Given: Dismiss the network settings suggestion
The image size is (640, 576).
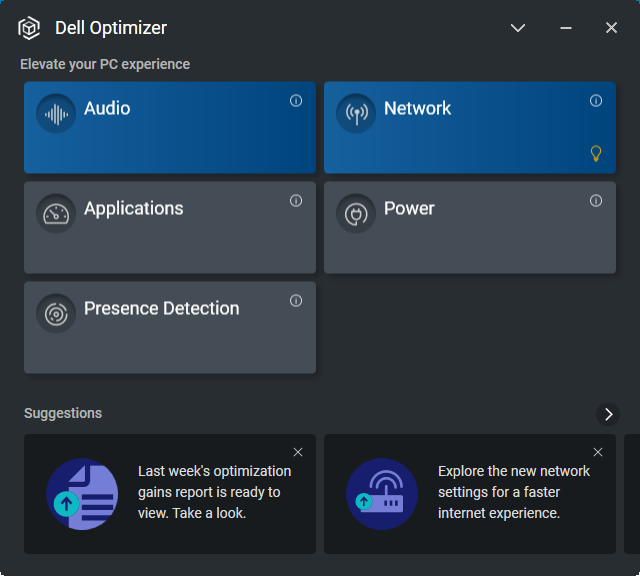Looking at the screenshot, I should coord(598,452).
